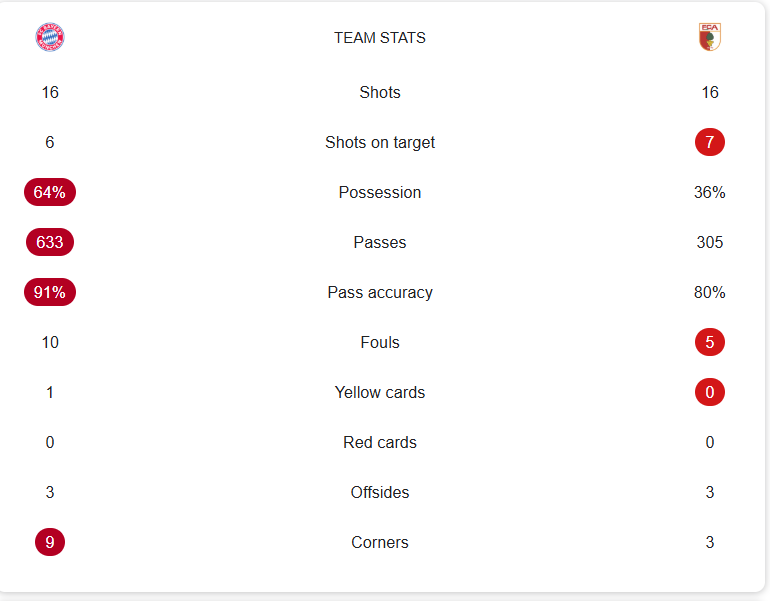Click the FC Augsburg club crest
This screenshot has height=601, width=770.
click(x=710, y=38)
